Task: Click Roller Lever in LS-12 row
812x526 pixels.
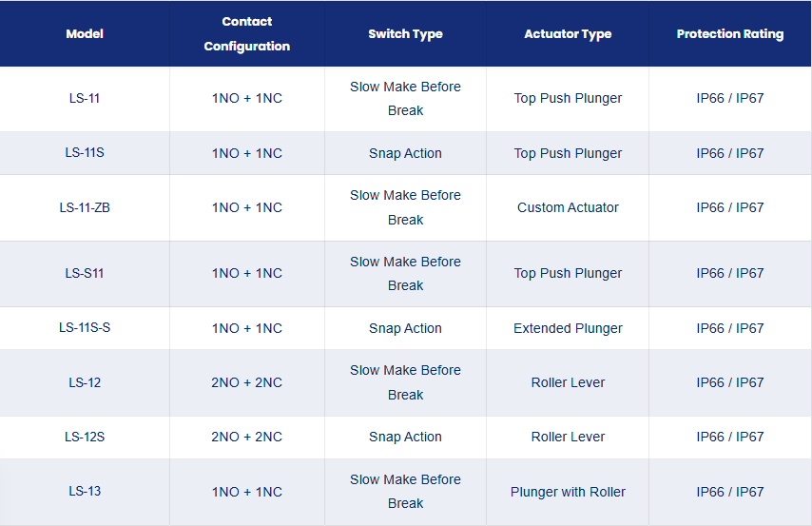Action: (x=568, y=382)
